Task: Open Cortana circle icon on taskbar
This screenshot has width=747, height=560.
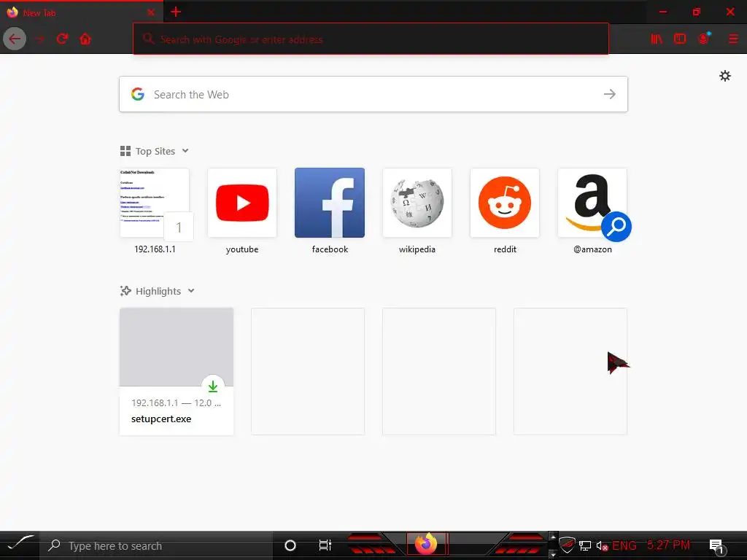Action: (x=290, y=545)
